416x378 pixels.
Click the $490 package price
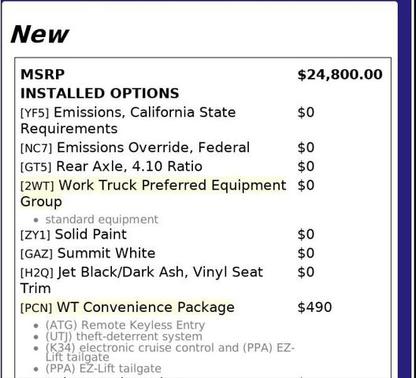click(x=314, y=307)
